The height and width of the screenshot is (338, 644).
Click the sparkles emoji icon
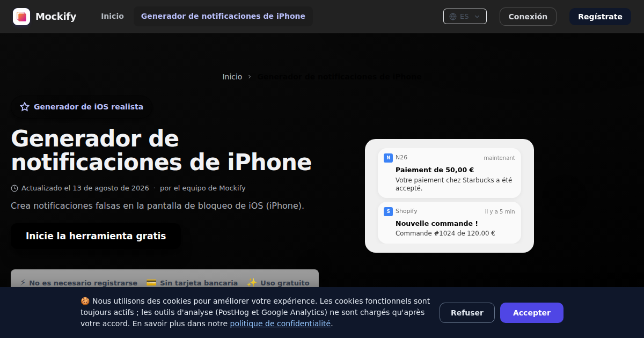click(x=252, y=283)
